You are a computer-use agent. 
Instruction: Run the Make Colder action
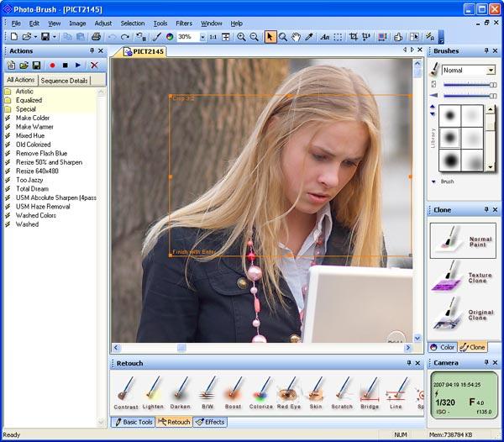33,118
